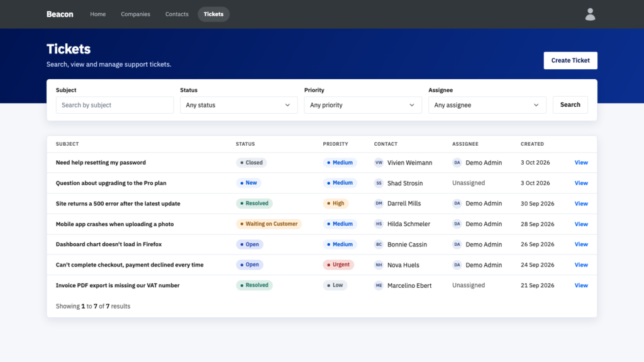Click the HS avatar for Hilda Schmeler
The width and height of the screenshot is (644, 362).
379,224
